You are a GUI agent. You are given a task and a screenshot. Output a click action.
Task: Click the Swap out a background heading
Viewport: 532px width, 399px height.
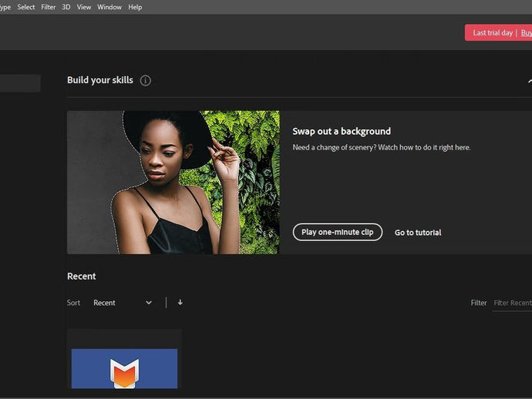tap(342, 131)
